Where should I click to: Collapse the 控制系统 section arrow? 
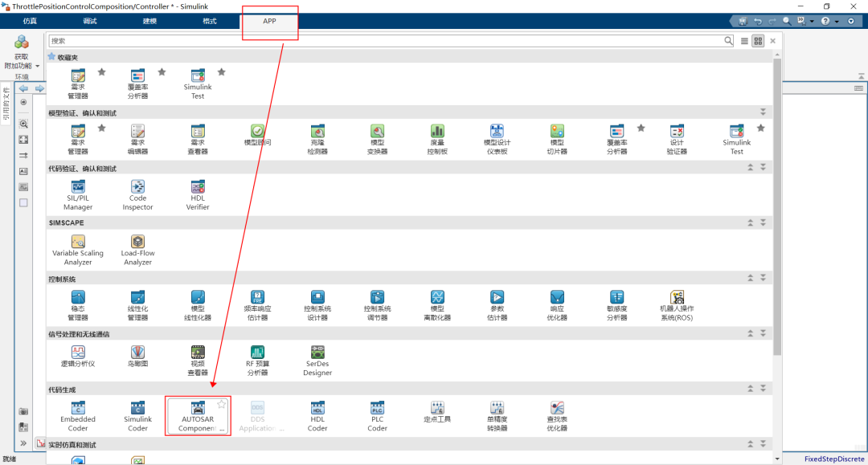pyautogui.click(x=751, y=278)
